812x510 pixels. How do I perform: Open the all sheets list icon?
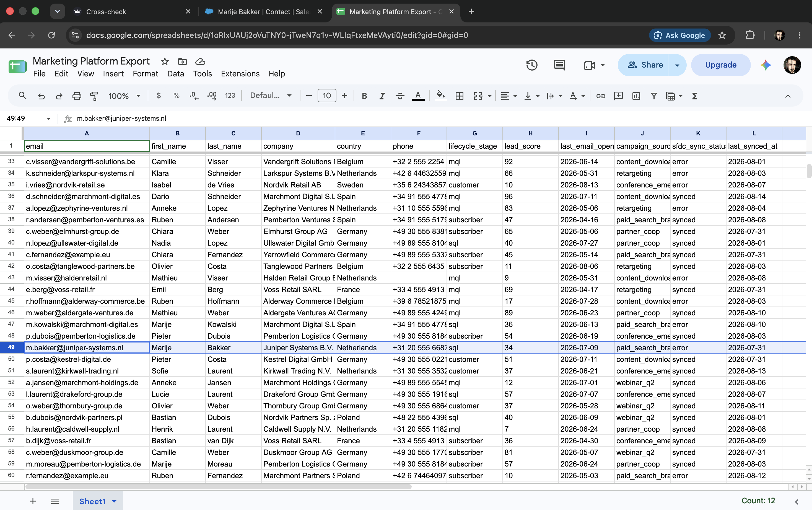55,501
